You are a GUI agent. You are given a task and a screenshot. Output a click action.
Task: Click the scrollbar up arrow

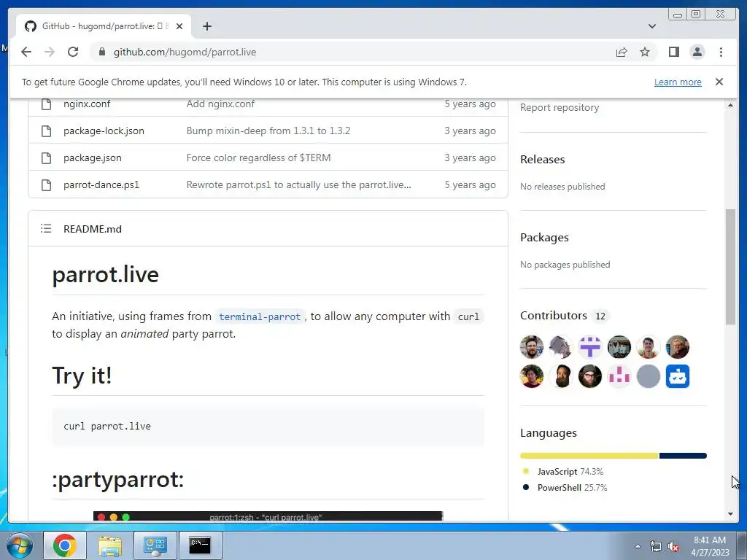(730, 105)
